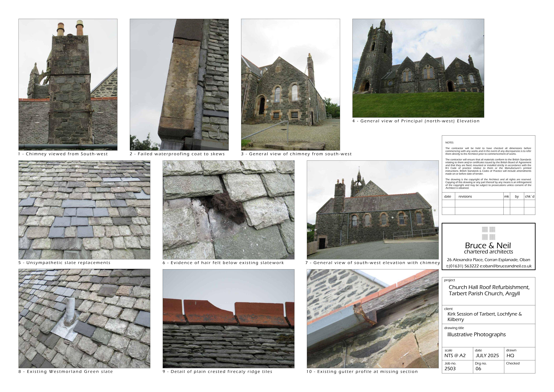The image size is (554, 392).
Task: Select job number '2503'
Action: (450, 369)
